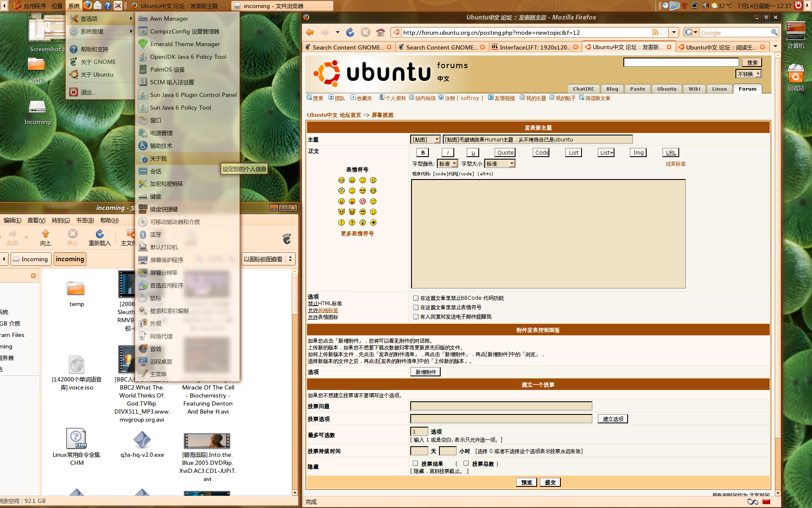The height and width of the screenshot is (508, 812).
Task: Click Reload button in file browser
Action: coord(99,237)
